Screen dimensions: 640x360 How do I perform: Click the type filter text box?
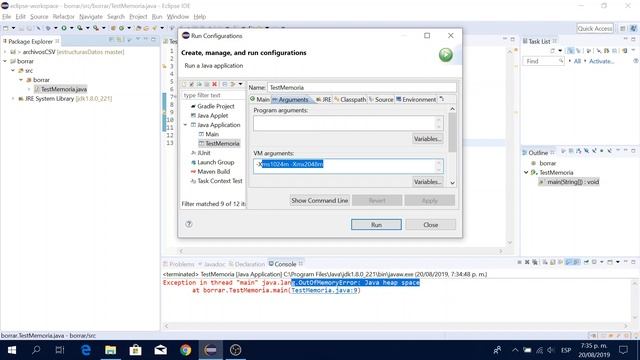(x=213, y=95)
